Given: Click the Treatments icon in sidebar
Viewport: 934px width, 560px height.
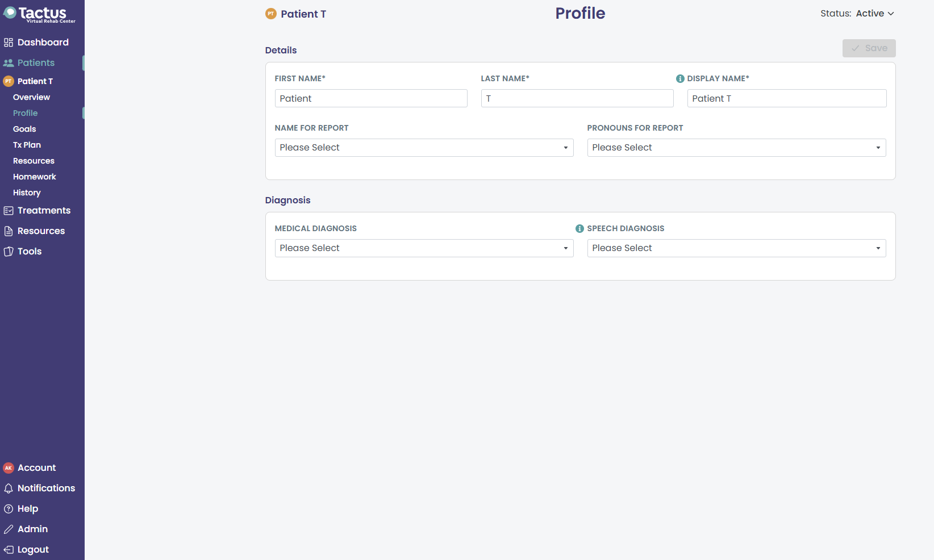Looking at the screenshot, I should click(9, 211).
